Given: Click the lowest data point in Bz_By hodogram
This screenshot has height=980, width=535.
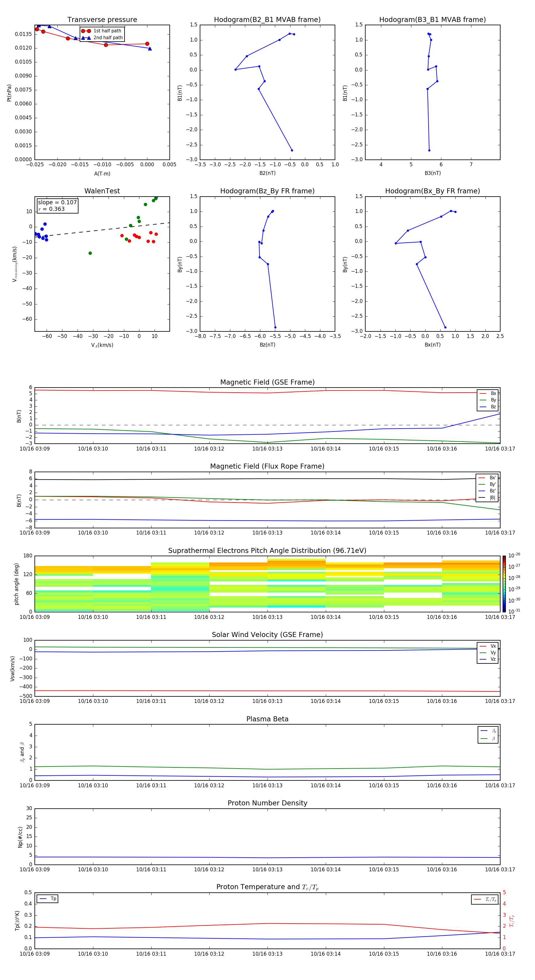Looking at the screenshot, I should point(275,327).
